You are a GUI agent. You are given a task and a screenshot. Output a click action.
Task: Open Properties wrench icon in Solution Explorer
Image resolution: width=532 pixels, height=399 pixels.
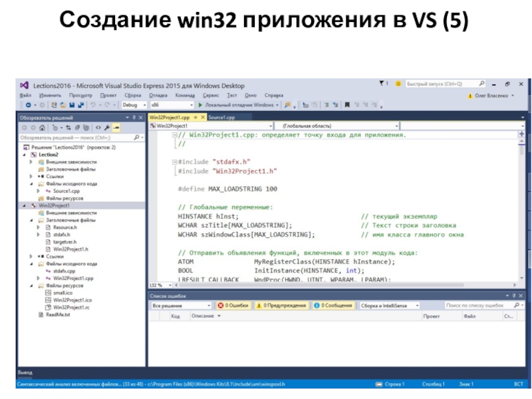coord(106,127)
